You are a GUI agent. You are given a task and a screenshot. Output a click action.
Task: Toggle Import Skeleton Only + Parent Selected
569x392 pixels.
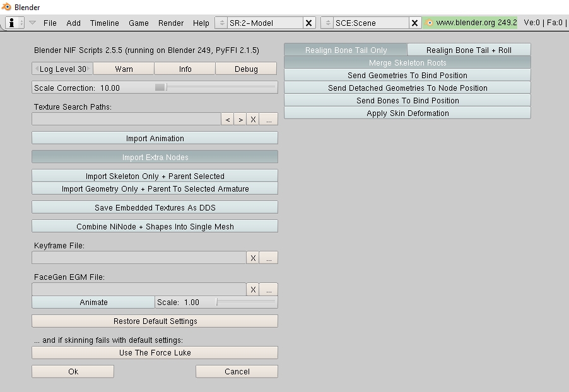155,175
